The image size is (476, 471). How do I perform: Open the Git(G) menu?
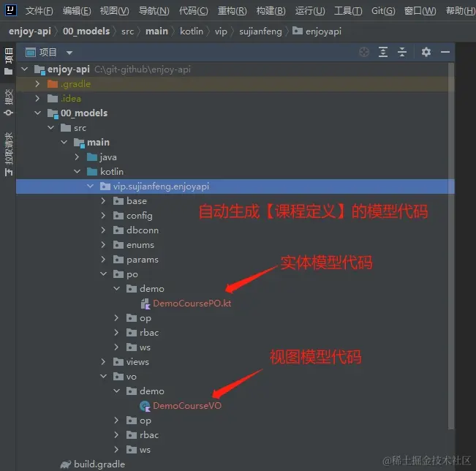[383, 11]
